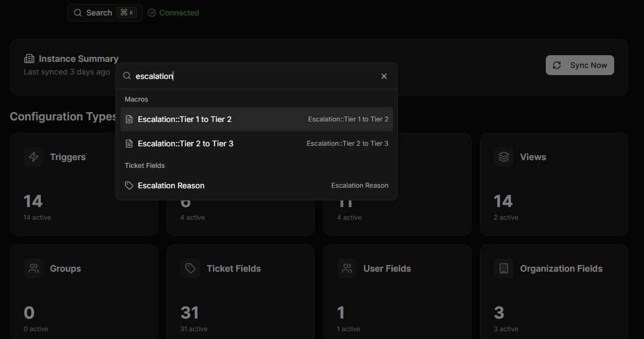The width and height of the screenshot is (644, 339).
Task: Click the magnifier icon in the search overlay
Action: coord(127,76)
